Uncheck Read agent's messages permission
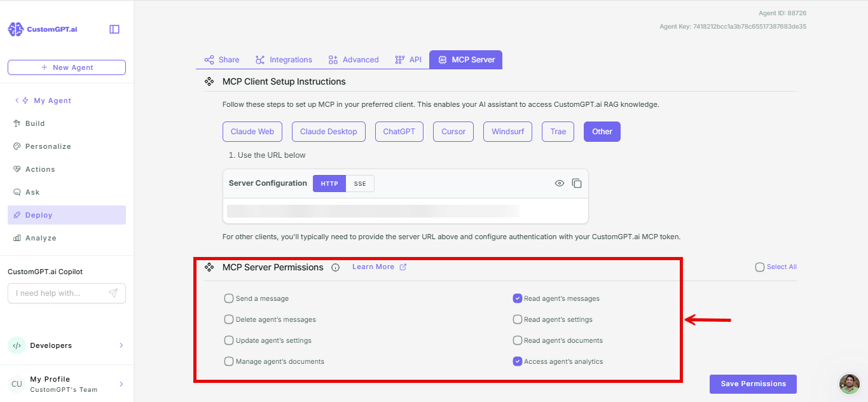The width and height of the screenshot is (868, 402). click(518, 298)
